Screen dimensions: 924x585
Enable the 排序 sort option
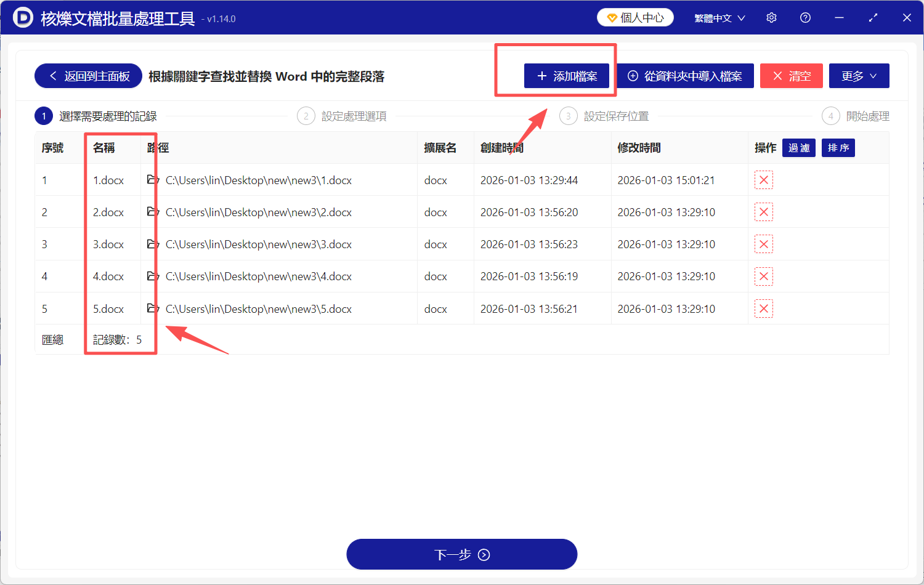(x=838, y=147)
